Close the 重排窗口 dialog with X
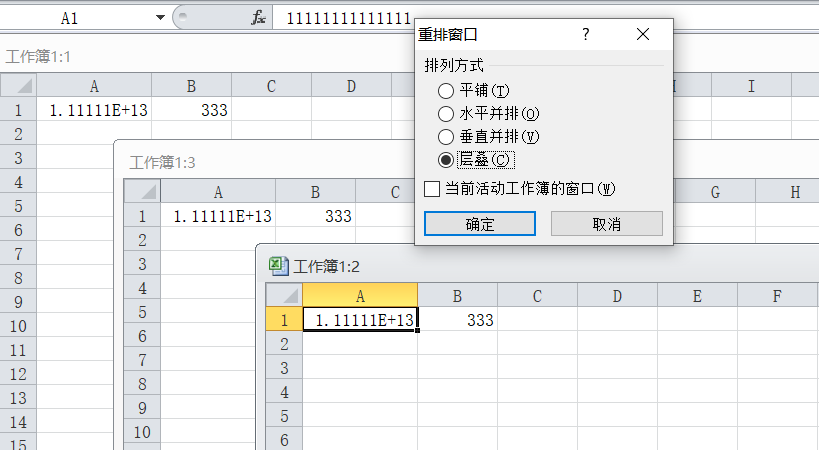Screen dimensions: 819x450 tap(643, 35)
